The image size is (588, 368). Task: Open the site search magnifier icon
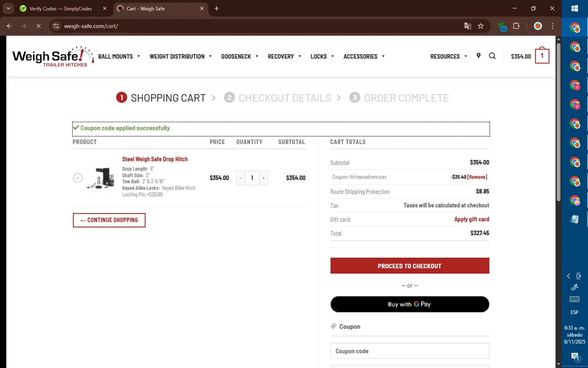492,56
